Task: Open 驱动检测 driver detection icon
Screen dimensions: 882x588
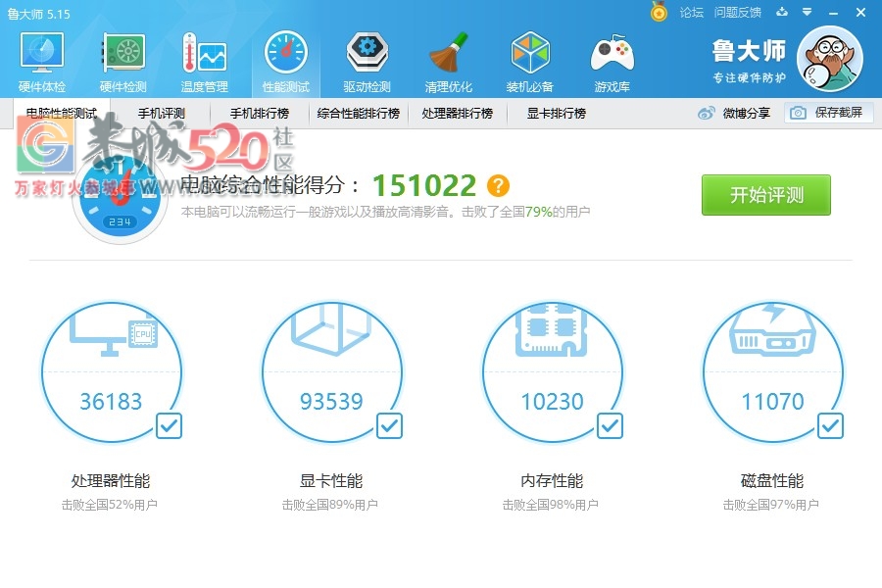Action: (x=367, y=61)
